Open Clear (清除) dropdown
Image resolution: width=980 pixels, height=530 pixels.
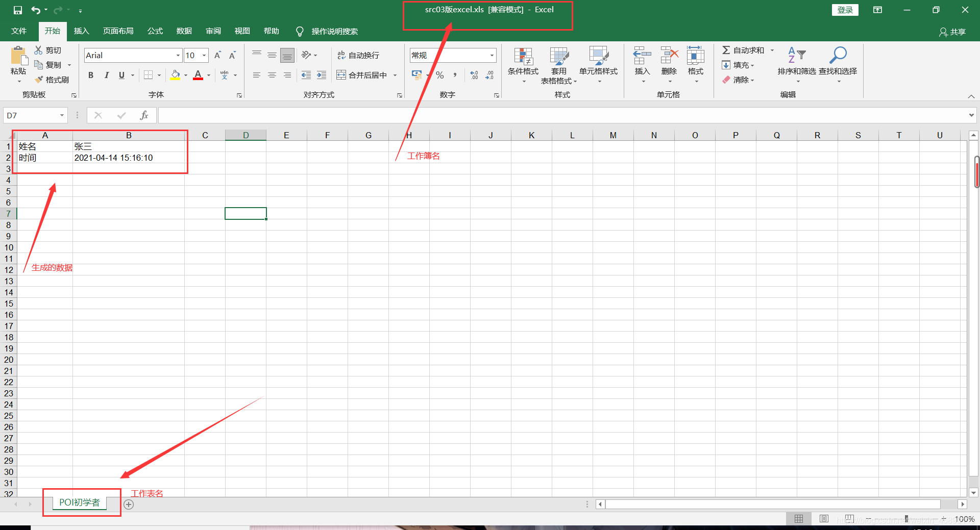point(738,80)
